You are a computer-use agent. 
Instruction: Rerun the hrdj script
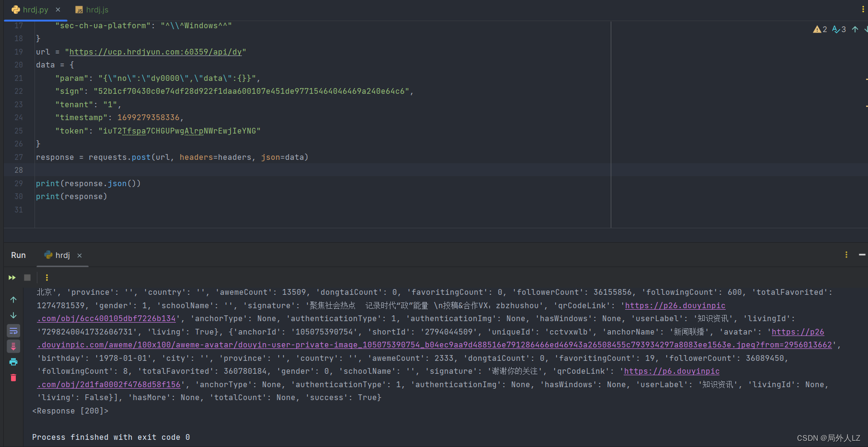[12, 278]
